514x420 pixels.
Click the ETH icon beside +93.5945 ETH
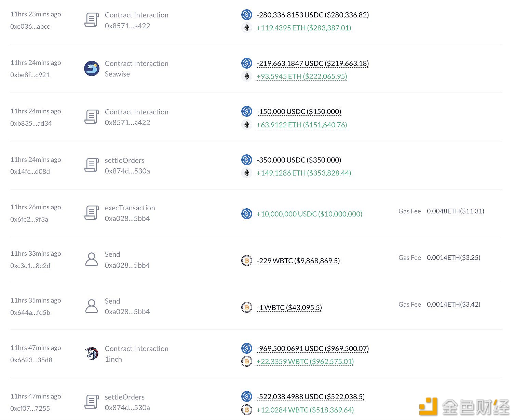tap(246, 76)
